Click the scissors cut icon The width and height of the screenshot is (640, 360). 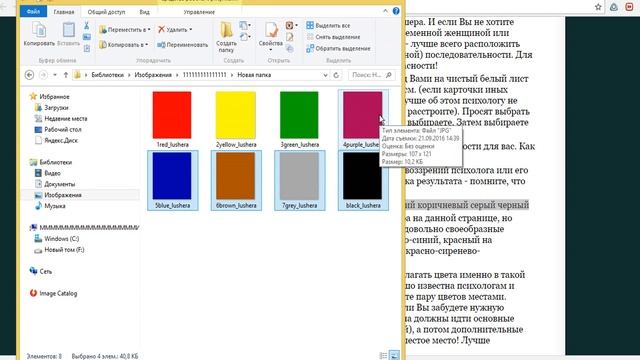(x=87, y=26)
